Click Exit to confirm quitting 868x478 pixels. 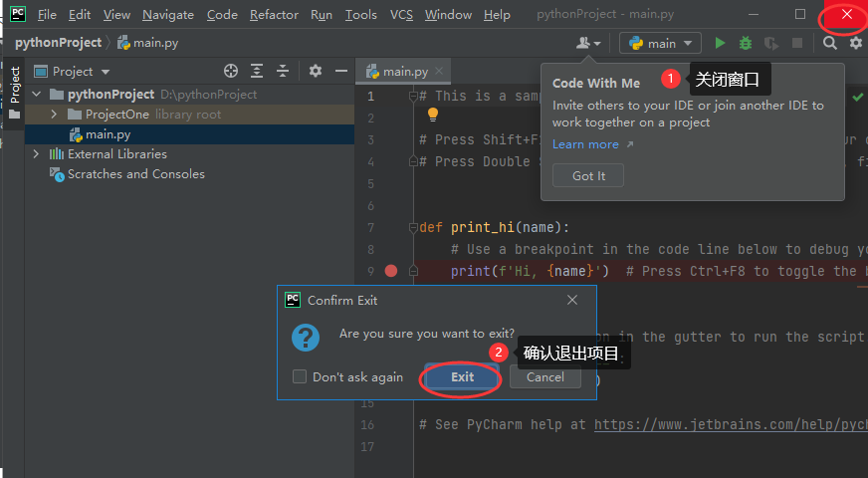point(462,377)
